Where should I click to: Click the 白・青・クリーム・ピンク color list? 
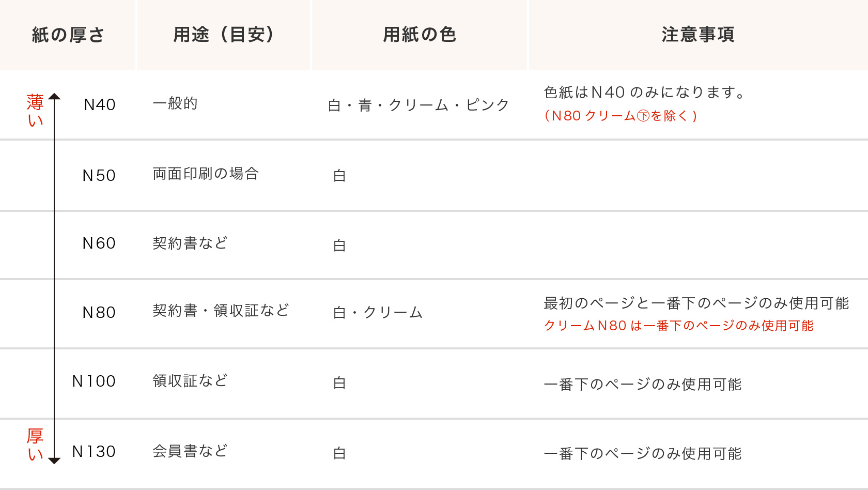pos(419,105)
